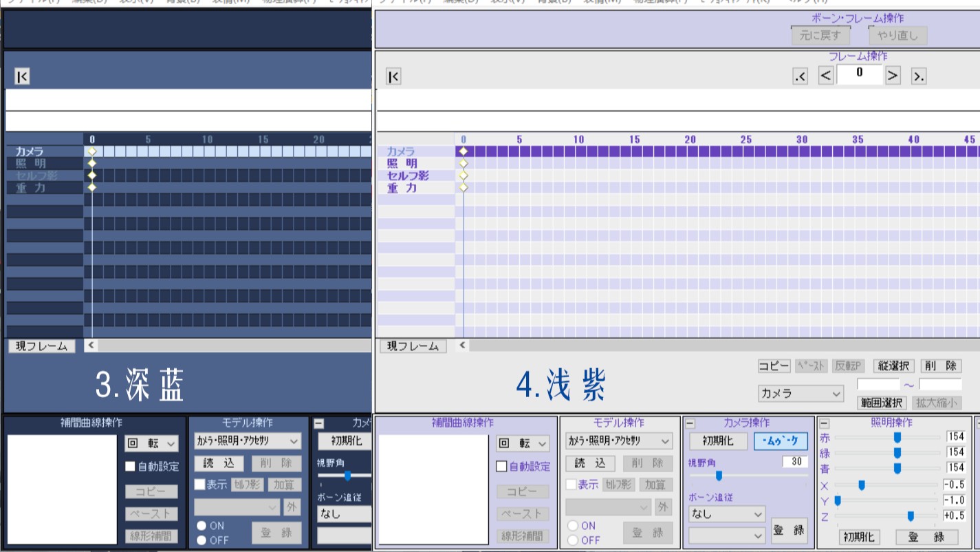Screen dimensions: 980x552
Task: Open カメラ dropdown below the light purple timeline
Action: click(801, 394)
